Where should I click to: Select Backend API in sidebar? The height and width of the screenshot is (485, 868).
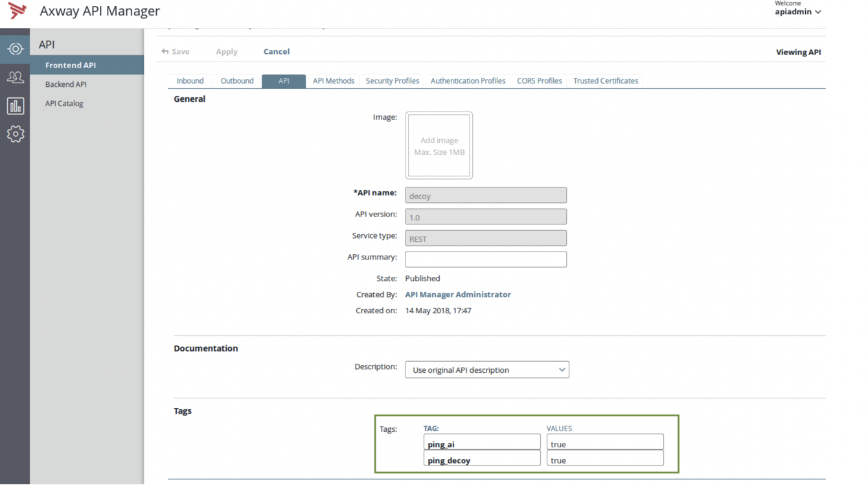pos(66,84)
